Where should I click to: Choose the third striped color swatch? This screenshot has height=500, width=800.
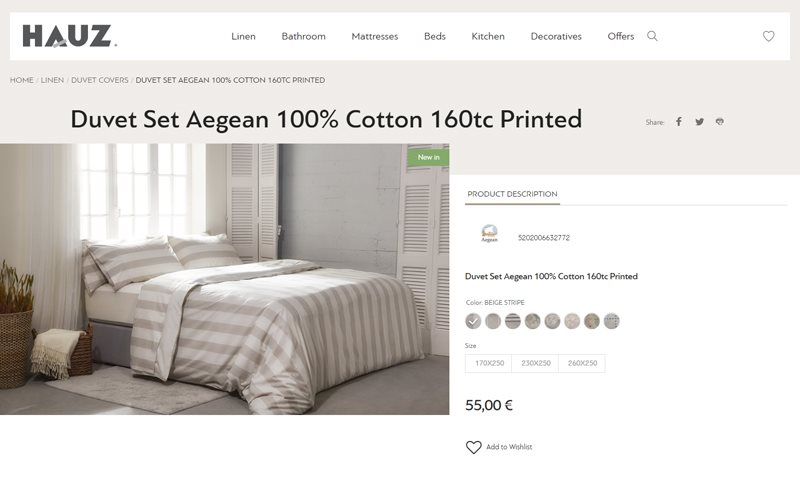click(x=512, y=321)
